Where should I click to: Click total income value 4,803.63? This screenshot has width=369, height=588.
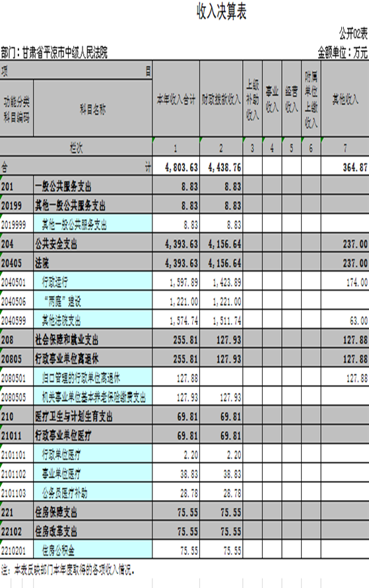(x=182, y=167)
